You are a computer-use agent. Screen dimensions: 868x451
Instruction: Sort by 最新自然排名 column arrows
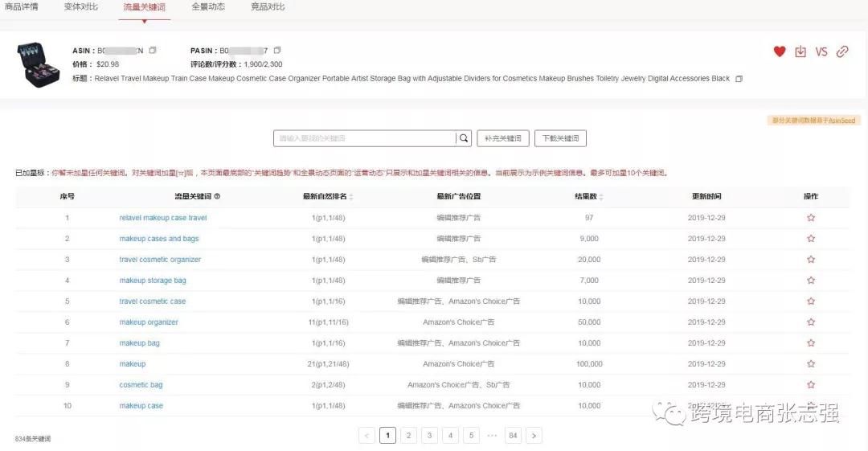[351, 197]
